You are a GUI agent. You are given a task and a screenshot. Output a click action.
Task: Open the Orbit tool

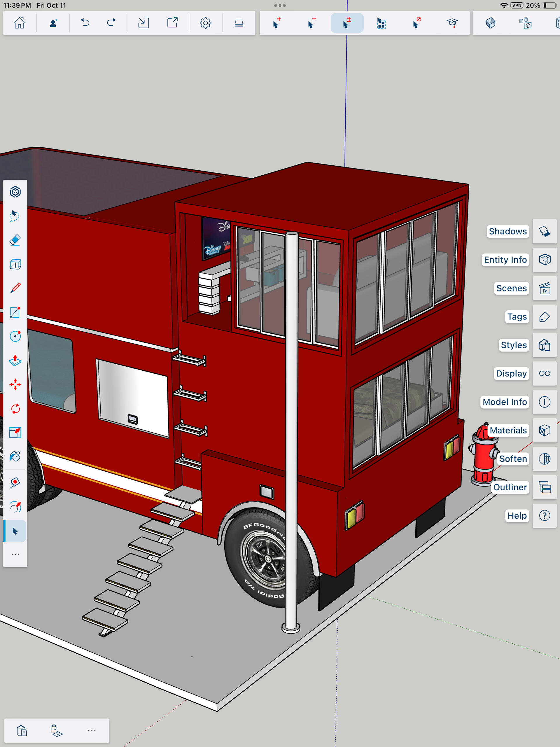point(15,507)
